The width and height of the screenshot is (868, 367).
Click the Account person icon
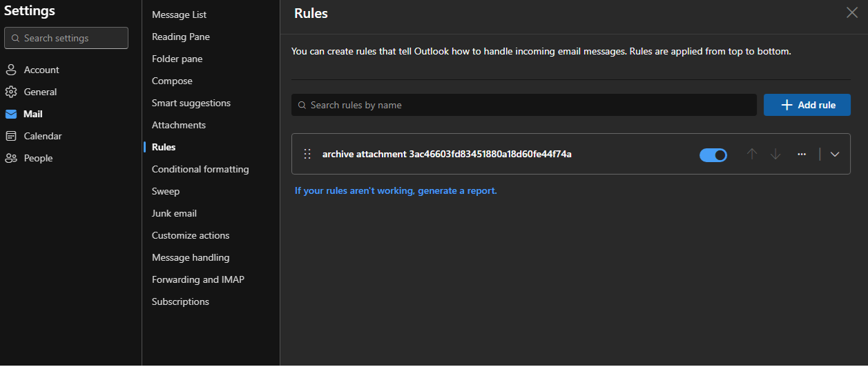coord(11,70)
